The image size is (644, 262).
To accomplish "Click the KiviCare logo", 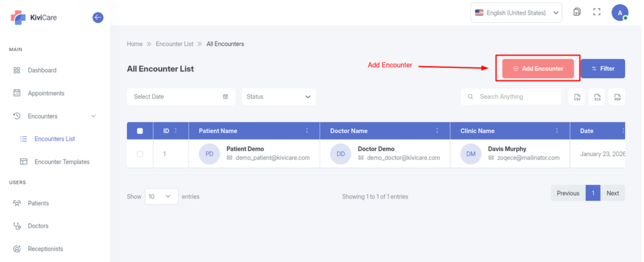I will (x=34, y=18).
